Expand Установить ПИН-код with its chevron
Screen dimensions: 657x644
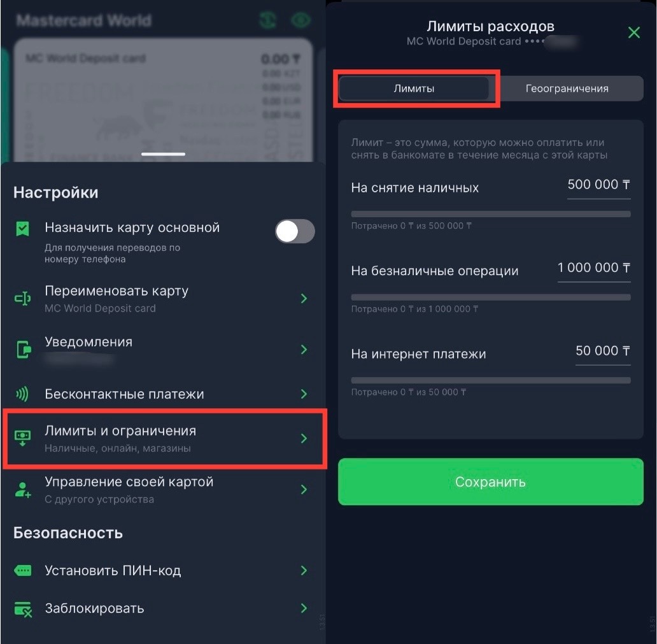click(x=304, y=571)
